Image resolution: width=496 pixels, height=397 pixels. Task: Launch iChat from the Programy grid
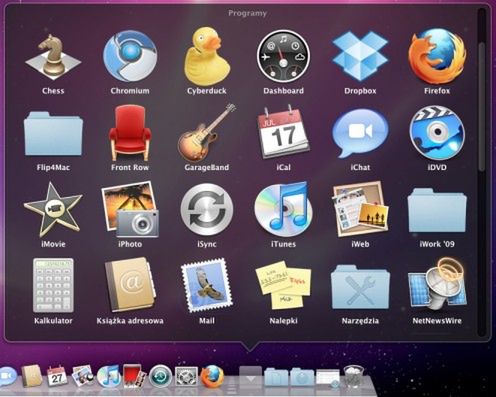pyautogui.click(x=360, y=133)
